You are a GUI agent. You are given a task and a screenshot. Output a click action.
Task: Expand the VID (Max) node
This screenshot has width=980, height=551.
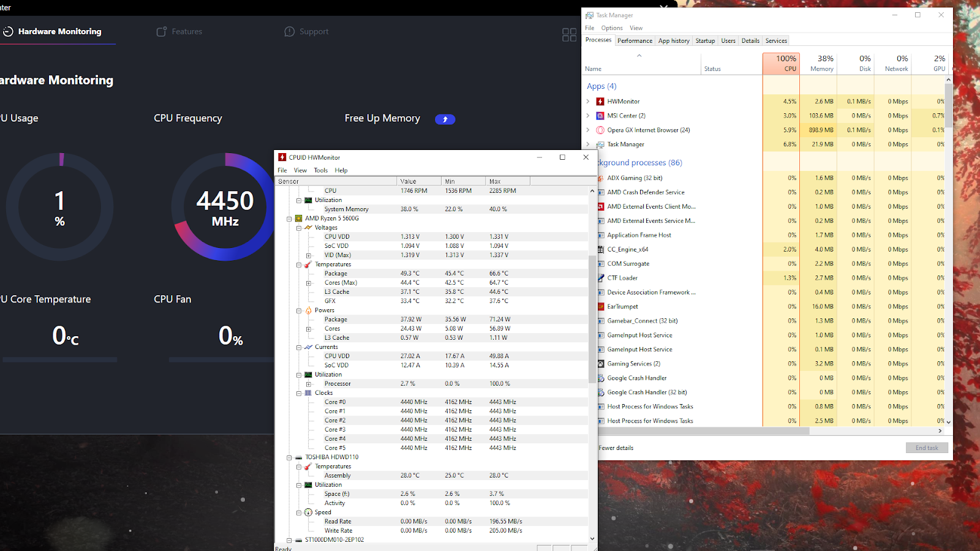309,255
